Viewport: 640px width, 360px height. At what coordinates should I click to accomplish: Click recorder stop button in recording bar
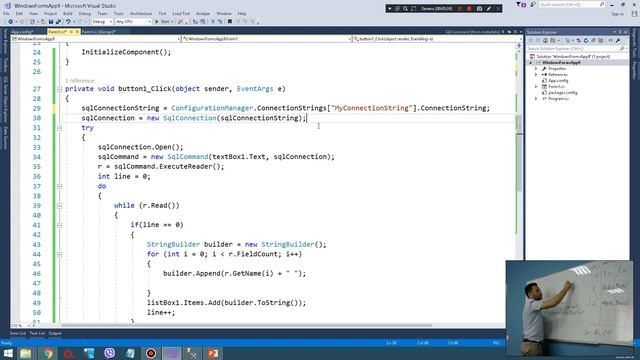(x=469, y=9)
